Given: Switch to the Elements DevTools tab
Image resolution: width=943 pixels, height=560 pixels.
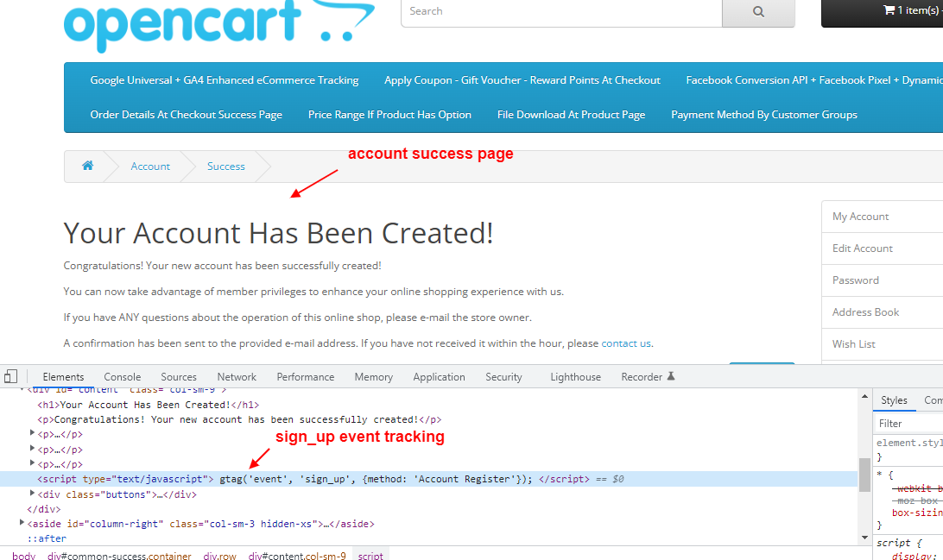Looking at the screenshot, I should [x=63, y=377].
